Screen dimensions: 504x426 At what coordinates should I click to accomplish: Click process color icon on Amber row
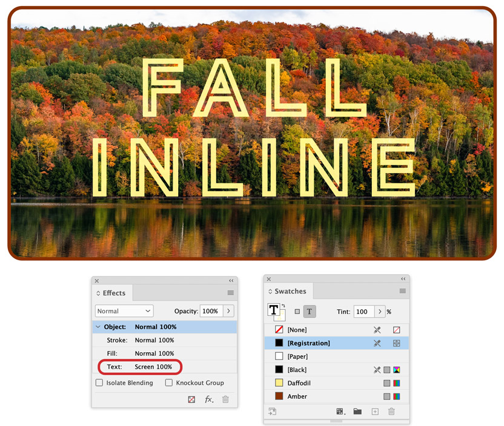[387, 396]
